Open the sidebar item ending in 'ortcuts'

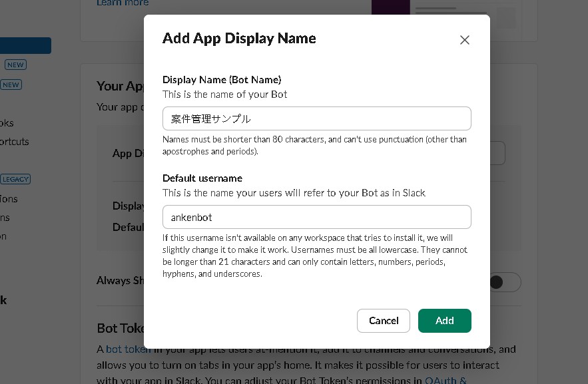click(15, 142)
